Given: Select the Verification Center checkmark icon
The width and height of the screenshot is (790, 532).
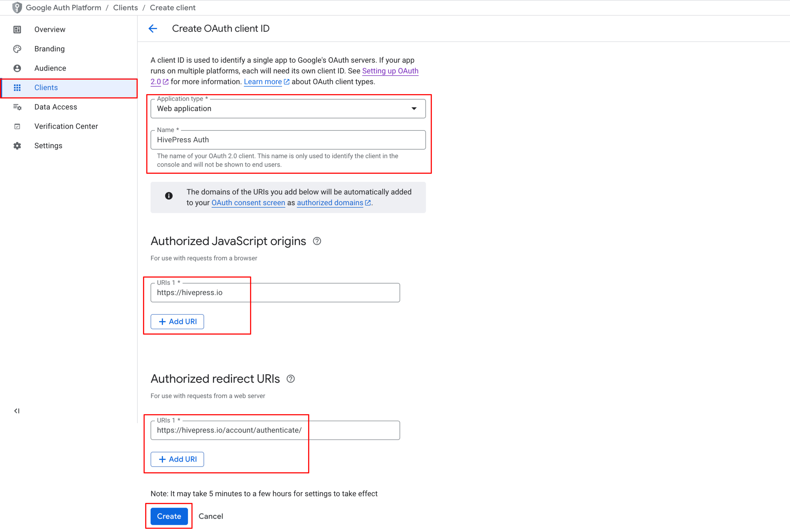Looking at the screenshot, I should pos(17,126).
